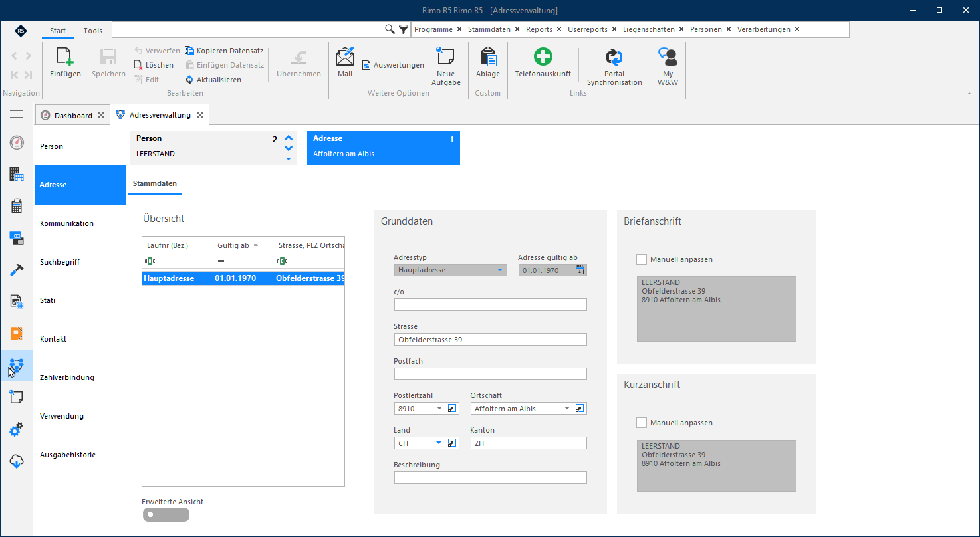Viewport: 980px width, 537px height.
Task: Expand the Postleitzahl dropdown
Action: point(439,409)
